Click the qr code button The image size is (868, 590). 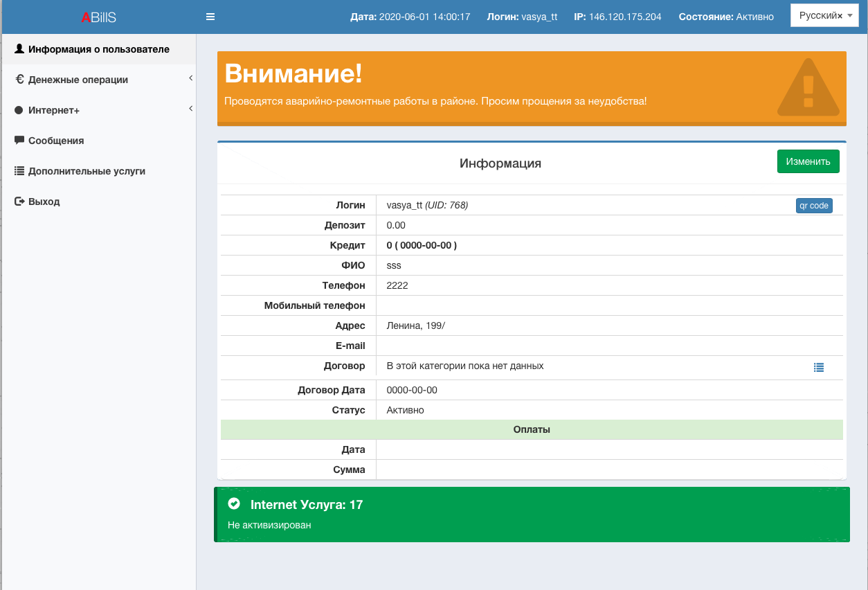click(813, 206)
